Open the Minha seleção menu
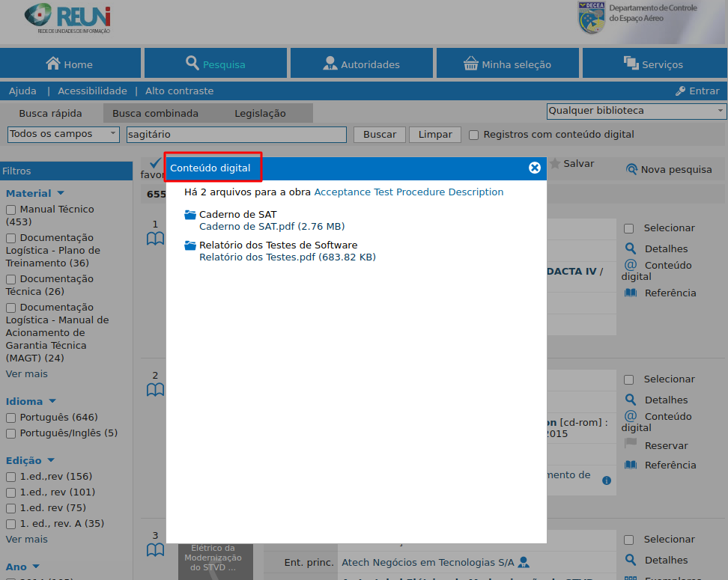728x580 pixels. pyautogui.click(x=508, y=63)
